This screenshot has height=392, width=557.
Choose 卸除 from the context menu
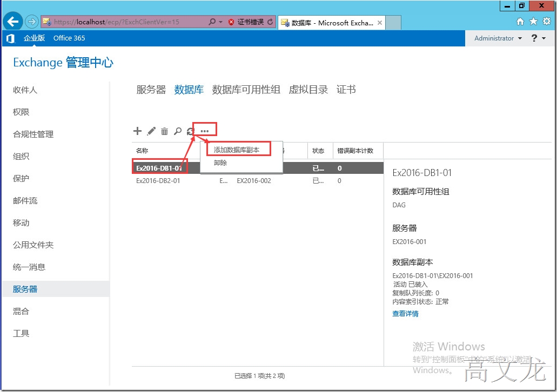[220, 163]
